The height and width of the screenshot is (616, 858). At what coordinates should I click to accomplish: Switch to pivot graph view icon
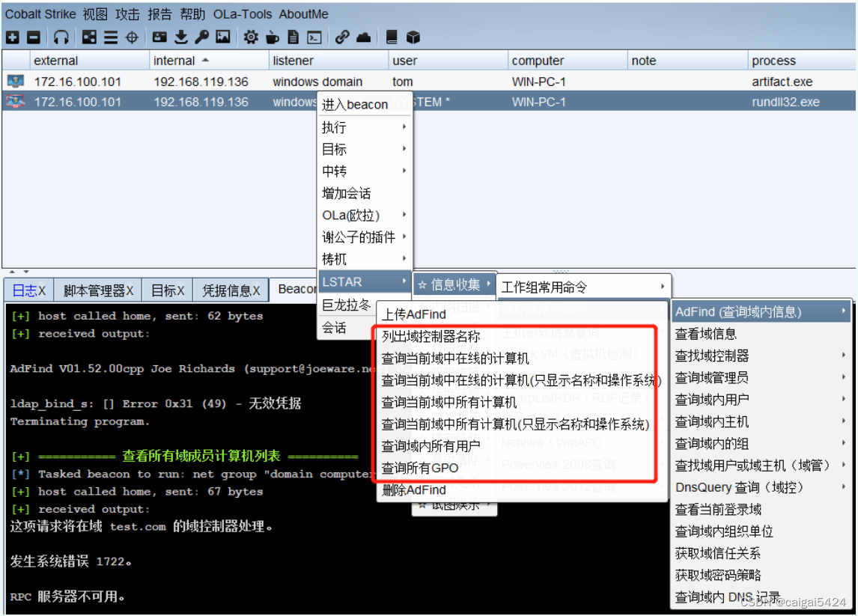89,37
